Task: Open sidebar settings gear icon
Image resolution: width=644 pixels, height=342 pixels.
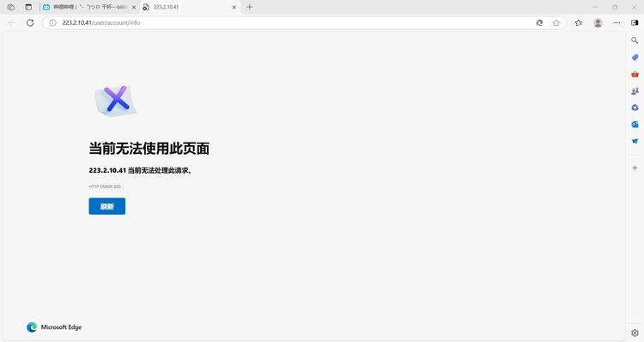Action: [635, 333]
